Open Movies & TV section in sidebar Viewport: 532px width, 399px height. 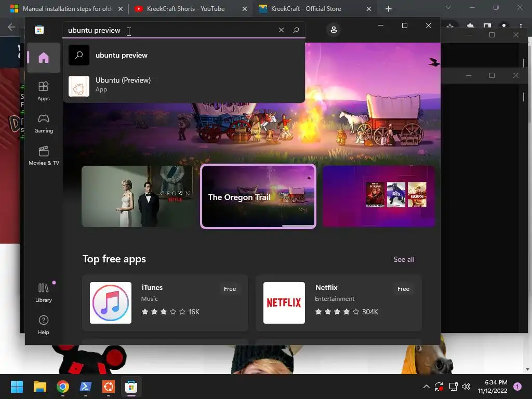[x=44, y=155]
